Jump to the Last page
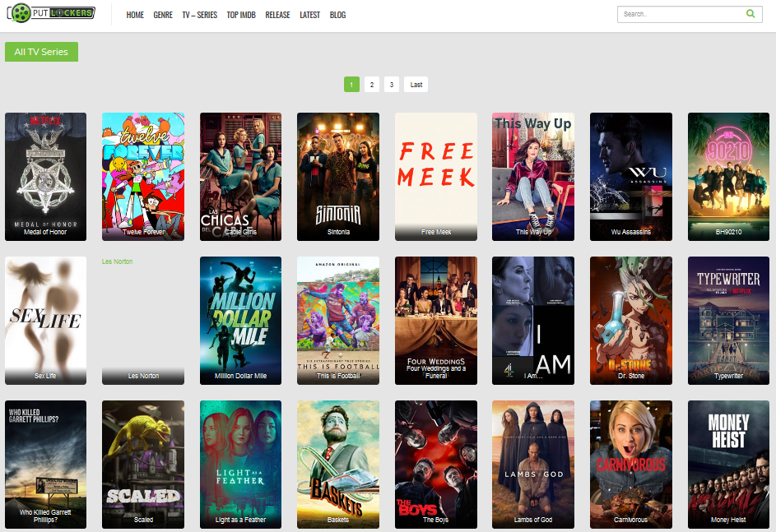This screenshot has height=532, width=776. (416, 85)
